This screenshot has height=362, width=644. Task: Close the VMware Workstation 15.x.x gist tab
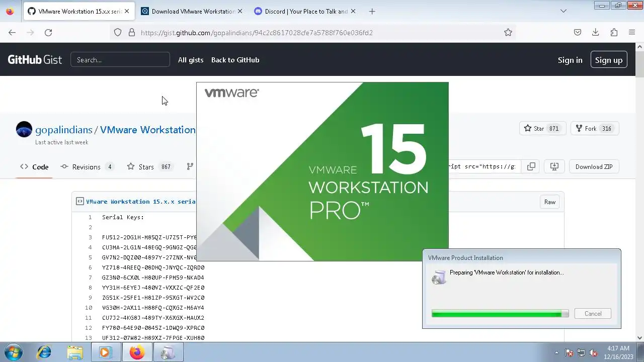click(127, 11)
